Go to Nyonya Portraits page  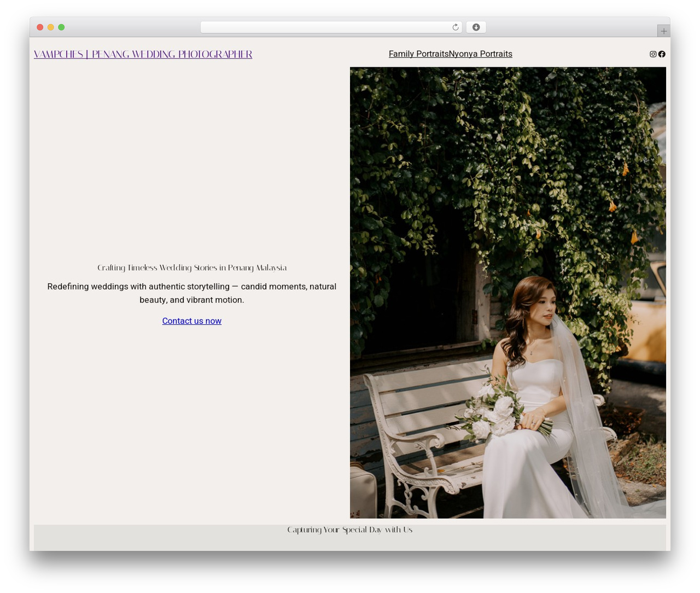[481, 54]
